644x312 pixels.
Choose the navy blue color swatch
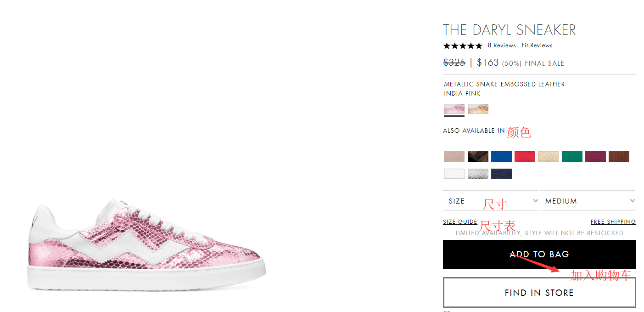pos(501,174)
